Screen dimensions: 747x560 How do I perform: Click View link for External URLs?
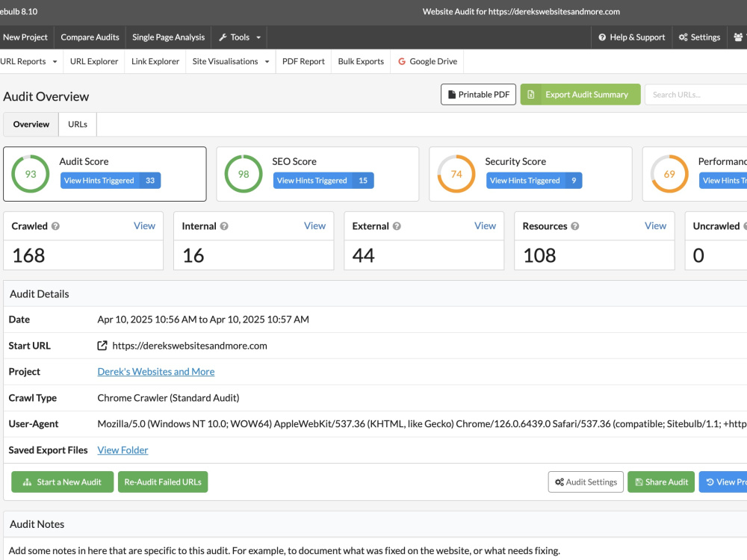pyautogui.click(x=485, y=225)
